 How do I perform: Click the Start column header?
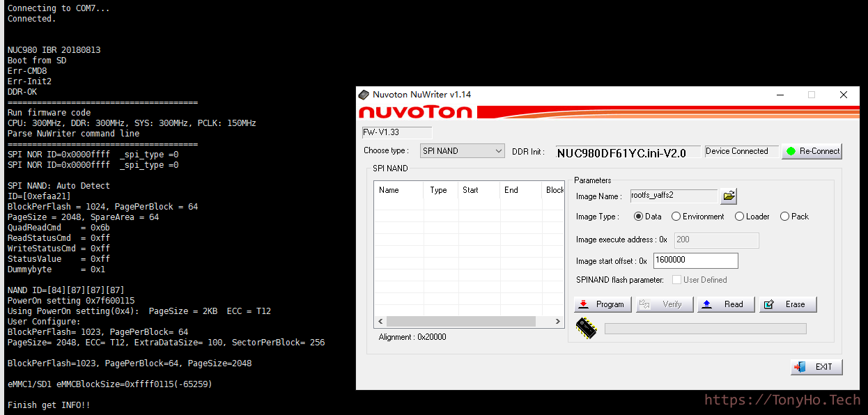[x=479, y=190]
